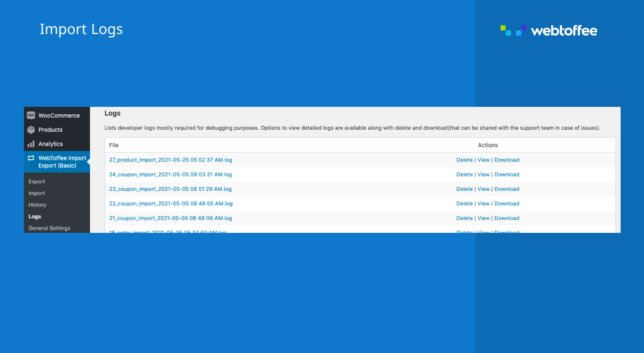Image resolution: width=644 pixels, height=353 pixels.
Task: Click the WebToffee logo
Action: point(548,30)
